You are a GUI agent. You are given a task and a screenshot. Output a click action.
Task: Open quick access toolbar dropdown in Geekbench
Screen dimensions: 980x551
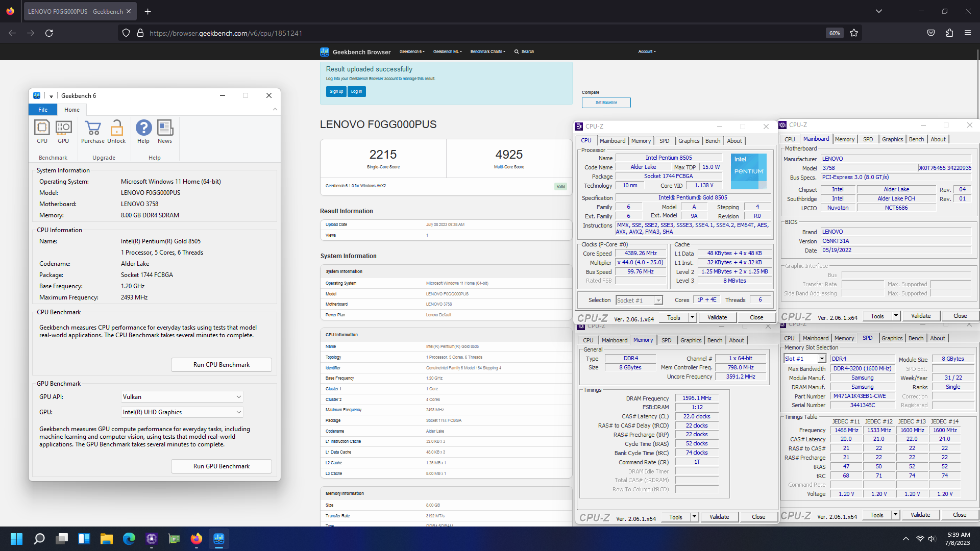(x=51, y=96)
